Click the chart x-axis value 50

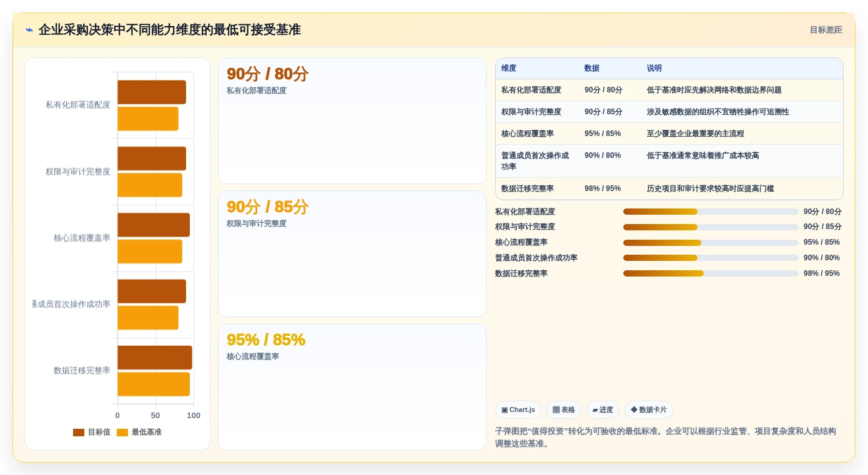(x=155, y=415)
